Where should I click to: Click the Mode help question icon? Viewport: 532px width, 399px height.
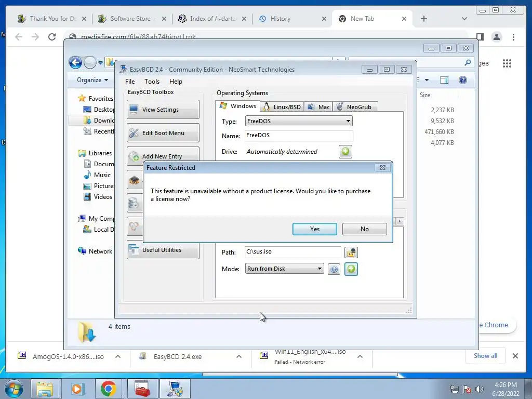click(334, 270)
